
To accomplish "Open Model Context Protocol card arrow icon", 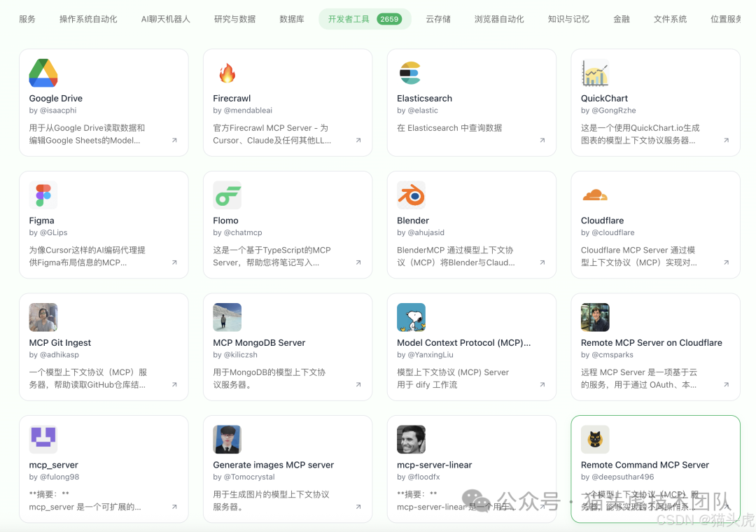I will click(x=542, y=384).
